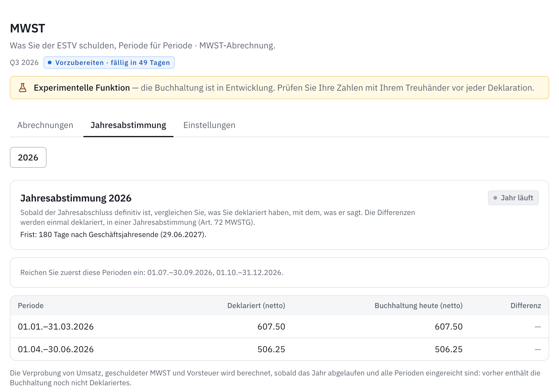Click the Jahr läuft status badge
The height and width of the screenshot is (392, 559).
click(513, 198)
